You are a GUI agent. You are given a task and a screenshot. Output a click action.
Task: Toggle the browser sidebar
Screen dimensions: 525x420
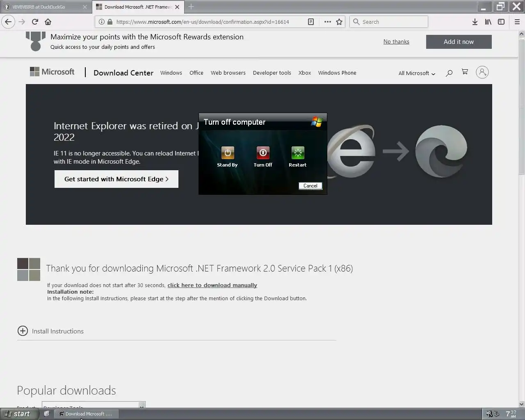(501, 22)
